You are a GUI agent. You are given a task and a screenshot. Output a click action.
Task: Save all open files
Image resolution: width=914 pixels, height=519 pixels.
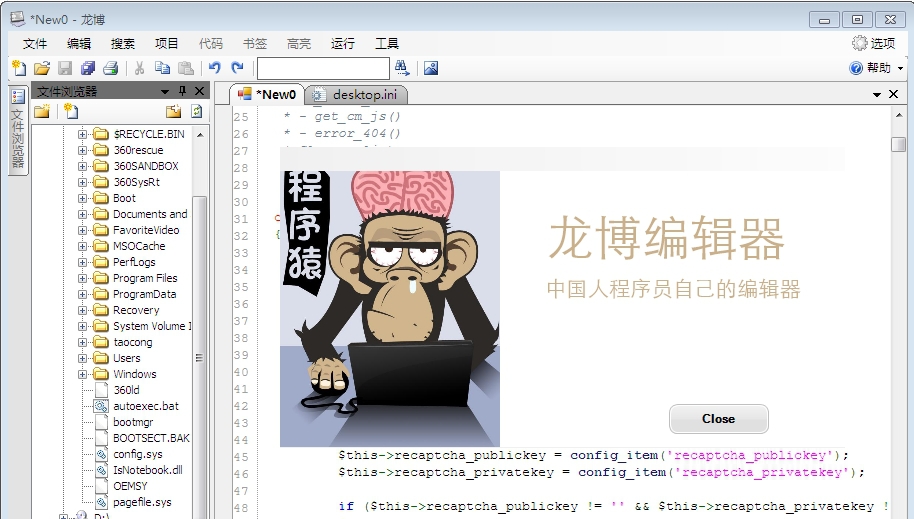(87, 68)
